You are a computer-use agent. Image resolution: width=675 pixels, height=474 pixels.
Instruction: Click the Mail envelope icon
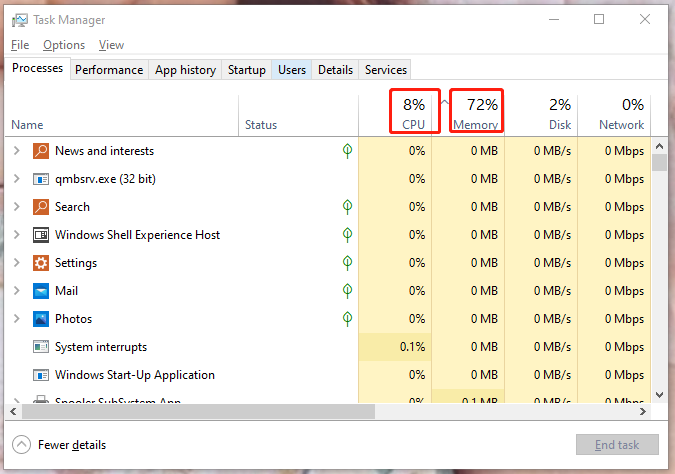[x=41, y=291]
